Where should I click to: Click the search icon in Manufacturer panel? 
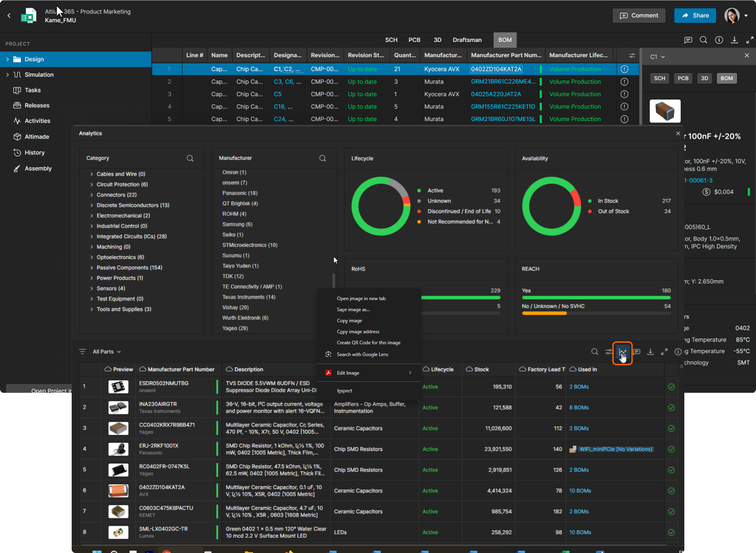(x=322, y=158)
